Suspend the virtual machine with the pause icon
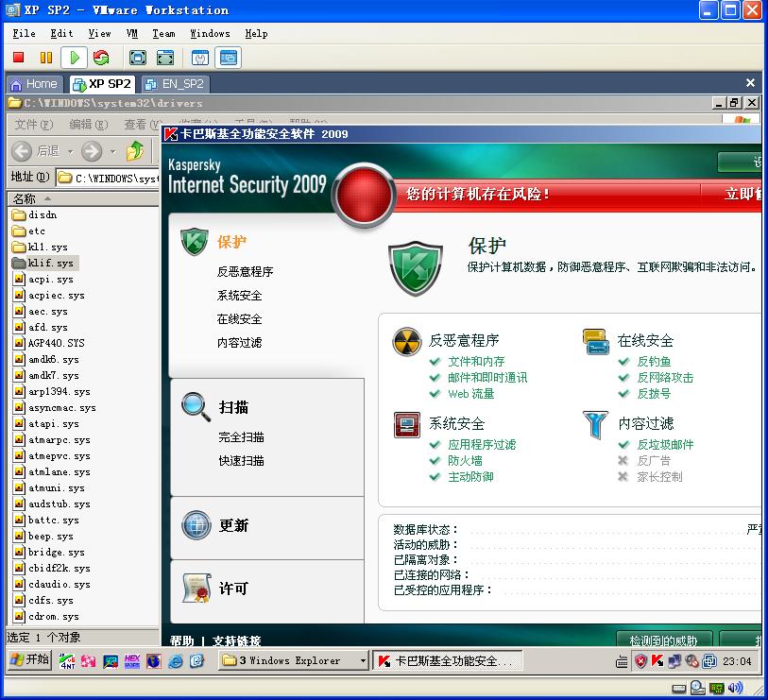 [x=46, y=58]
